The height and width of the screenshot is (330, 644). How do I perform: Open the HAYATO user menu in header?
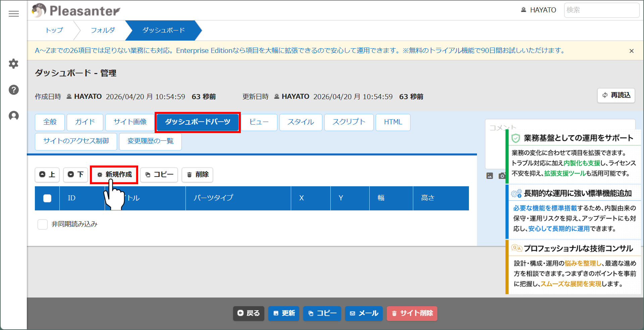538,10
